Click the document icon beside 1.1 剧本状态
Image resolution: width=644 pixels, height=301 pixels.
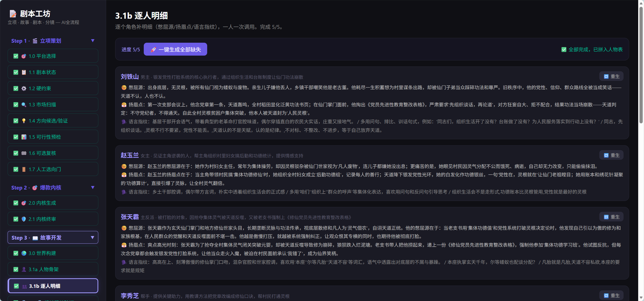24,72
